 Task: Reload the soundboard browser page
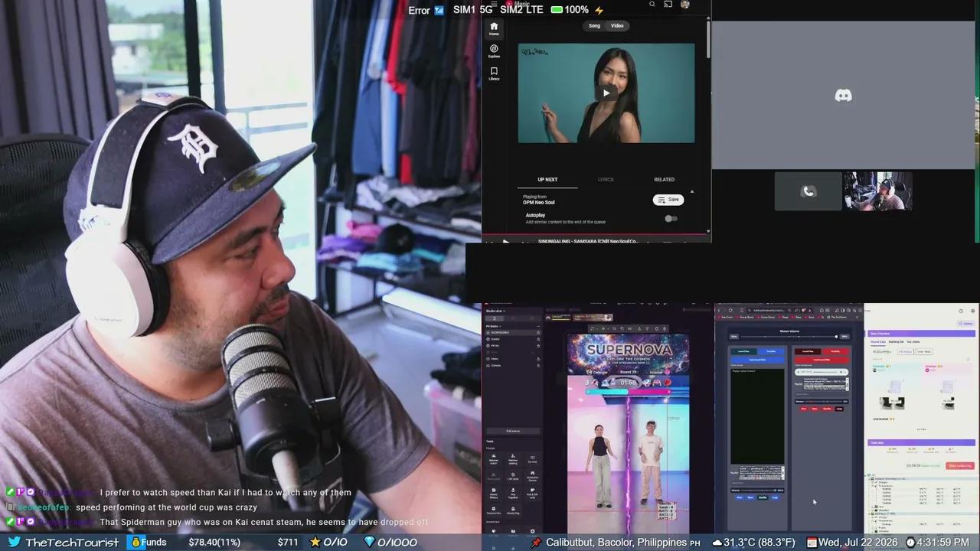click(x=730, y=310)
